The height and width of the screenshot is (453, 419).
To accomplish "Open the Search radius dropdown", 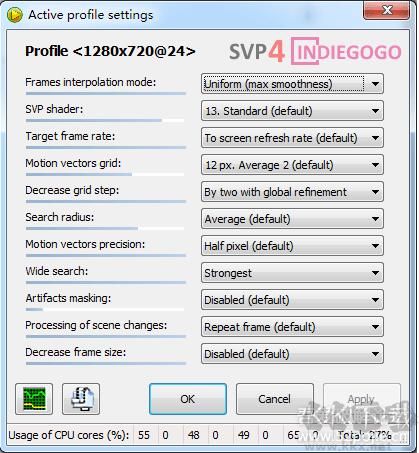I will 292,219.
